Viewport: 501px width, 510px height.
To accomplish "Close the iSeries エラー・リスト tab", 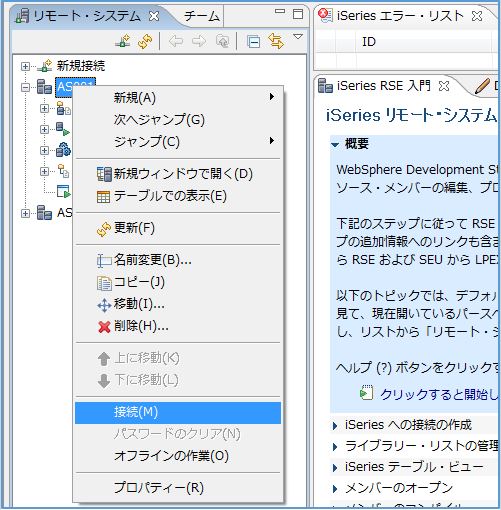I will coord(477,16).
